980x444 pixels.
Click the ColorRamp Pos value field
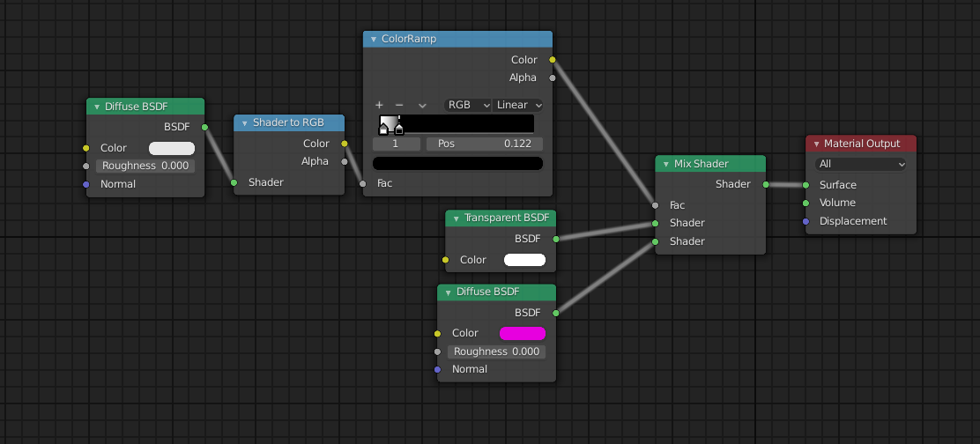(485, 144)
